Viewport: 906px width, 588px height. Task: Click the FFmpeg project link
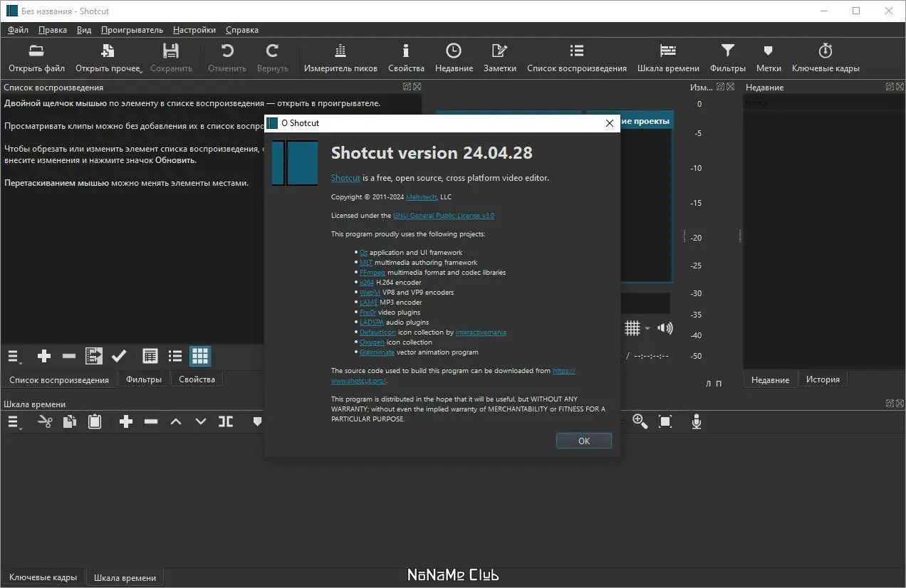(x=372, y=272)
